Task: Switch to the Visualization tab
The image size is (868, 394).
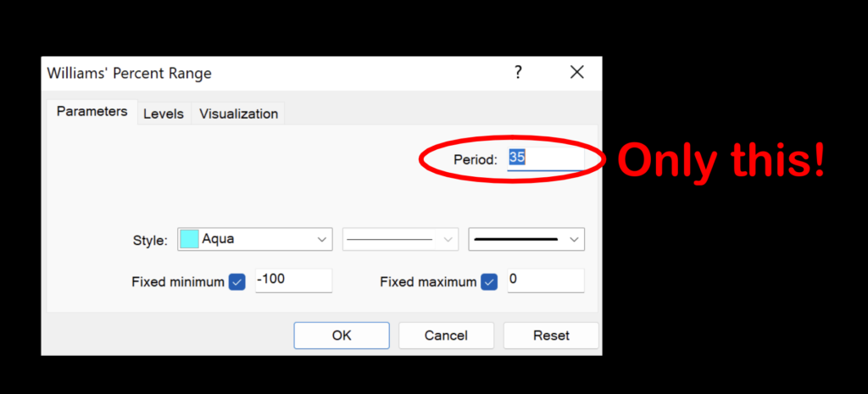Action: point(238,114)
